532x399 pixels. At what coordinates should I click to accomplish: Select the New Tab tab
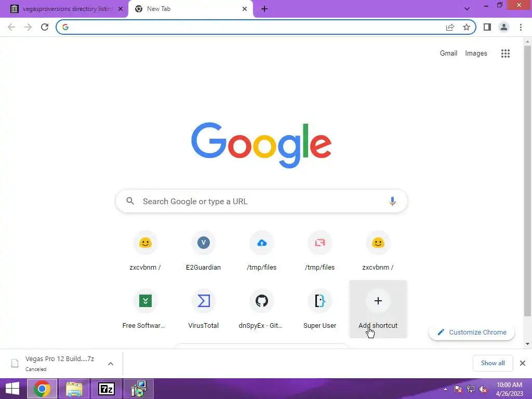[190, 9]
